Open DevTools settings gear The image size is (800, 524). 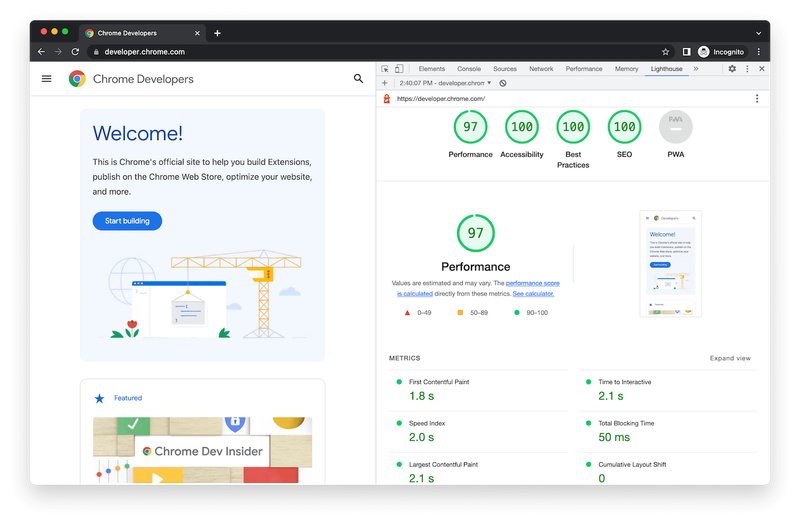point(732,68)
